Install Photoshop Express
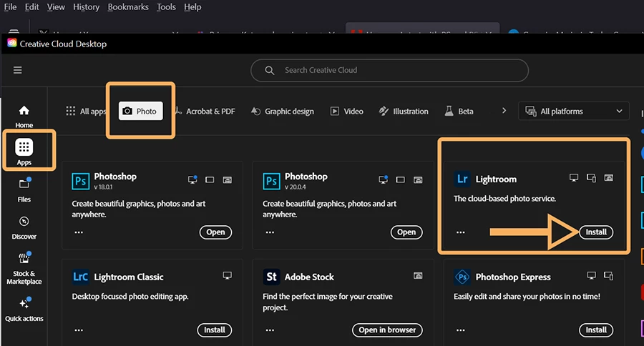 [x=596, y=330]
